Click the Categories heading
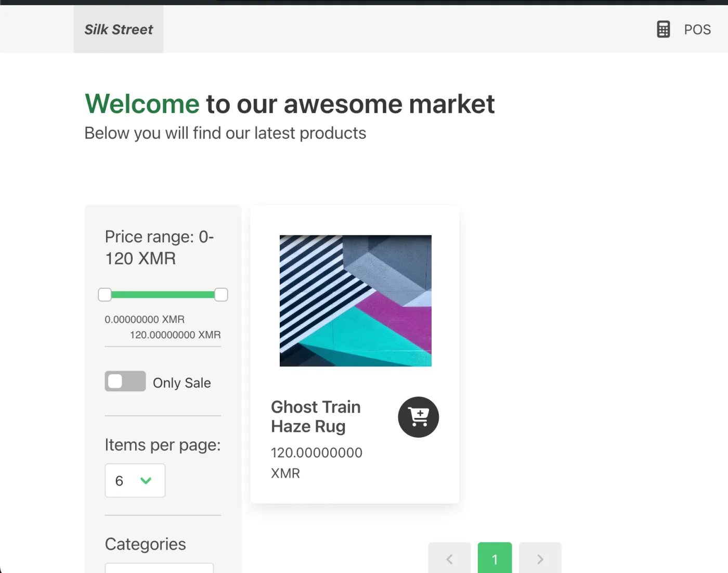This screenshot has width=728, height=573. tap(145, 544)
